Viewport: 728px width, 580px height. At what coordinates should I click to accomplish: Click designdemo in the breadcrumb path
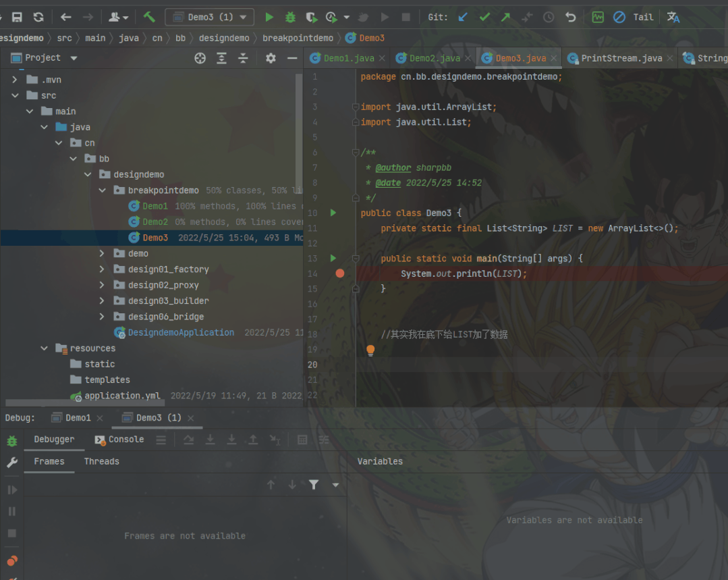point(224,38)
